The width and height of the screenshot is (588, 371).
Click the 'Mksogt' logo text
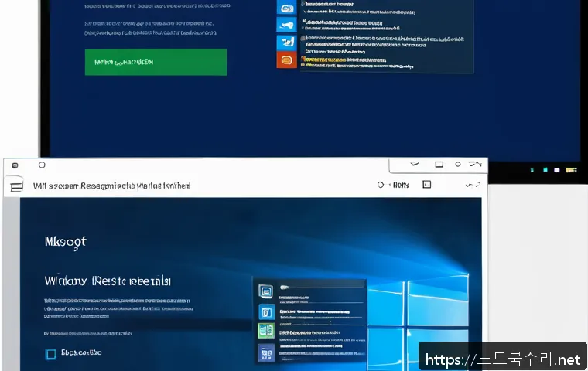tap(66, 242)
